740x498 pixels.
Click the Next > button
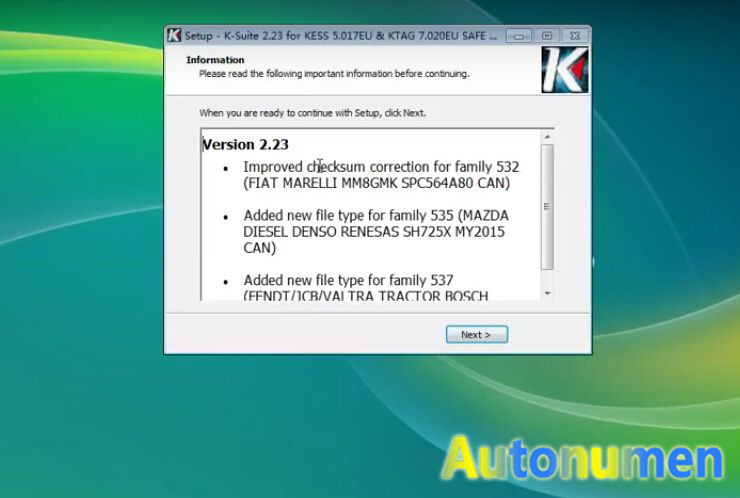pyautogui.click(x=477, y=334)
